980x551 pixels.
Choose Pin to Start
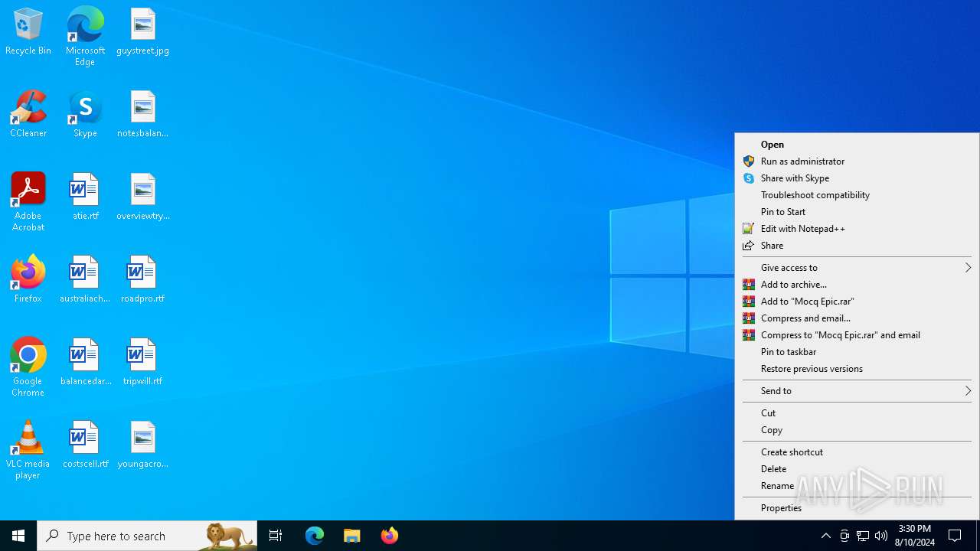coord(857,212)
